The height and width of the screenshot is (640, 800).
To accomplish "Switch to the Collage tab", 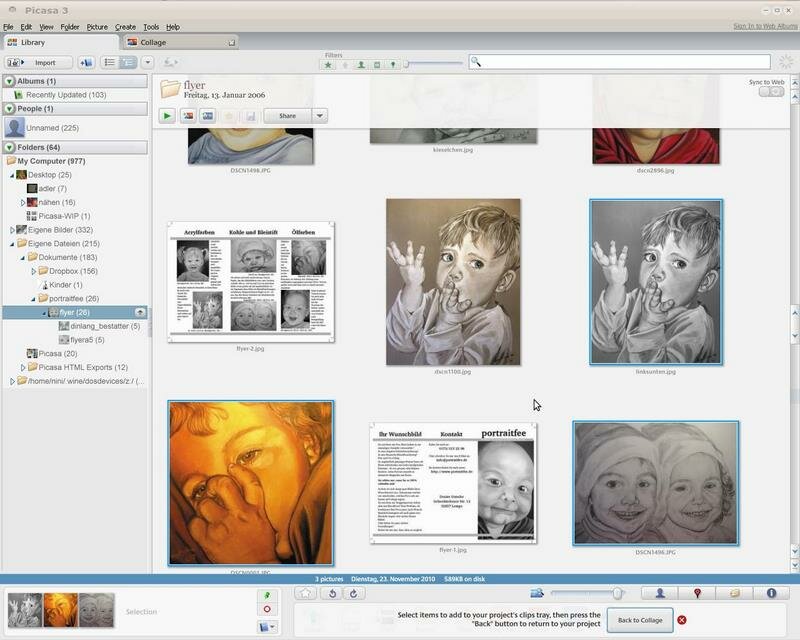I will coord(181,42).
